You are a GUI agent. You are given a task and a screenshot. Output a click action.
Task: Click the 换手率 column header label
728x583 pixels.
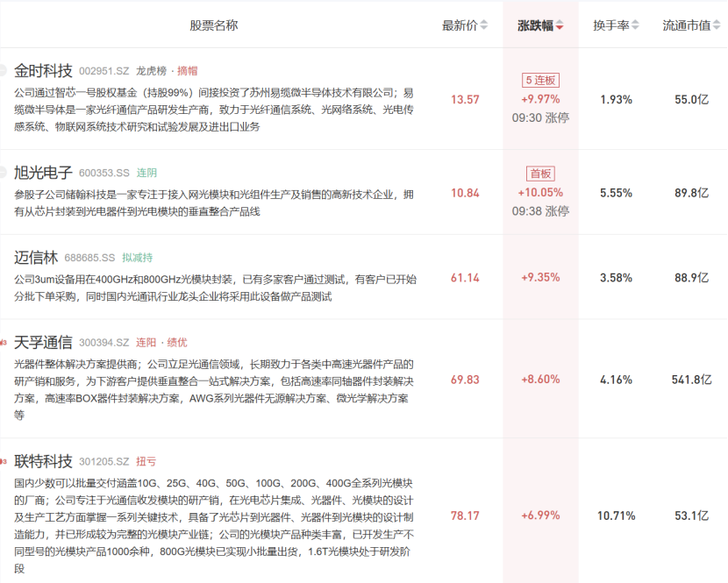coord(611,25)
